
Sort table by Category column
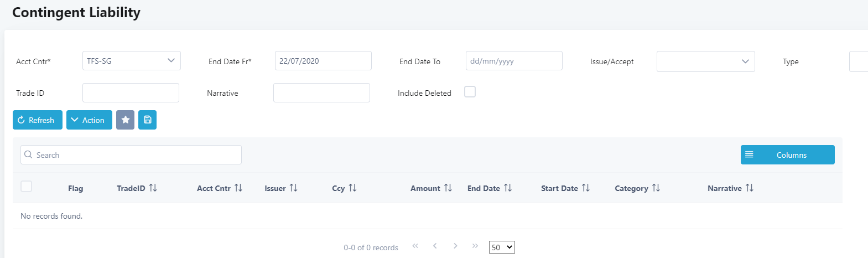click(656, 188)
